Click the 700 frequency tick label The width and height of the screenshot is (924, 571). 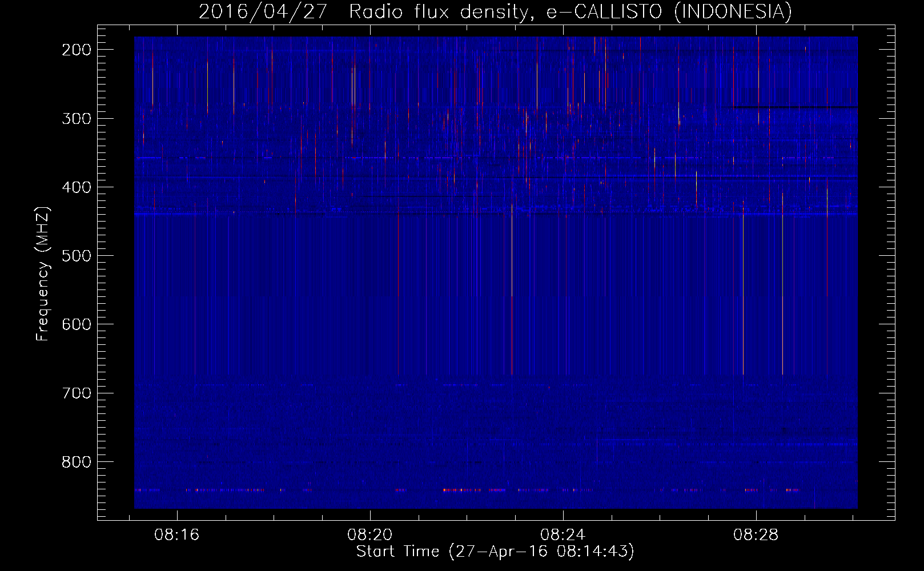tap(77, 393)
